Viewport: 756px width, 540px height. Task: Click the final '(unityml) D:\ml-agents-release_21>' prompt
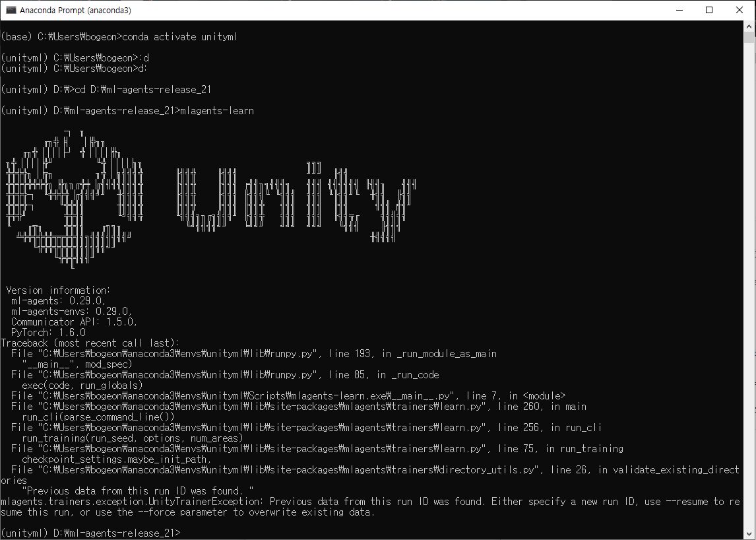(x=90, y=533)
